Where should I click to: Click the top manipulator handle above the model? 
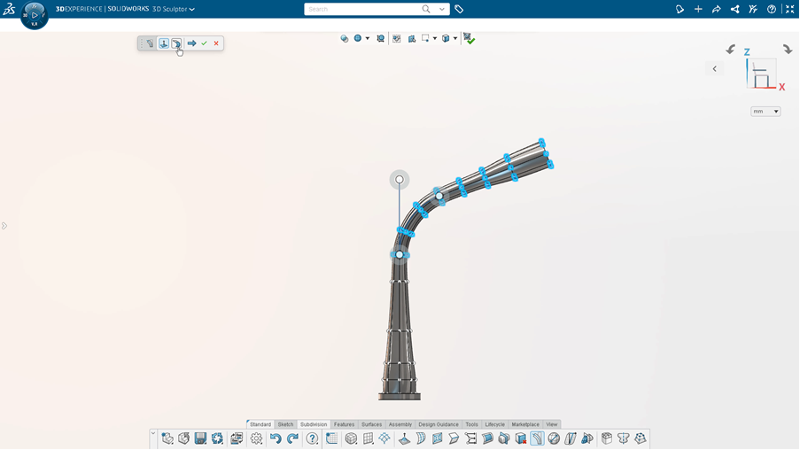(x=399, y=180)
